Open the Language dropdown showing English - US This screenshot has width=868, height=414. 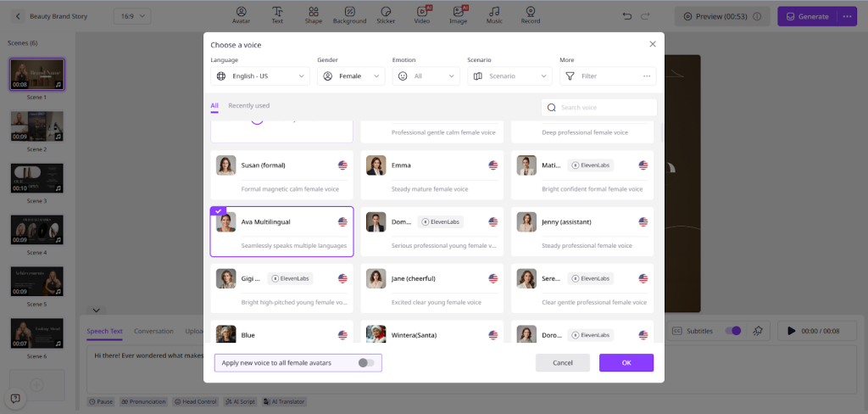(260, 76)
